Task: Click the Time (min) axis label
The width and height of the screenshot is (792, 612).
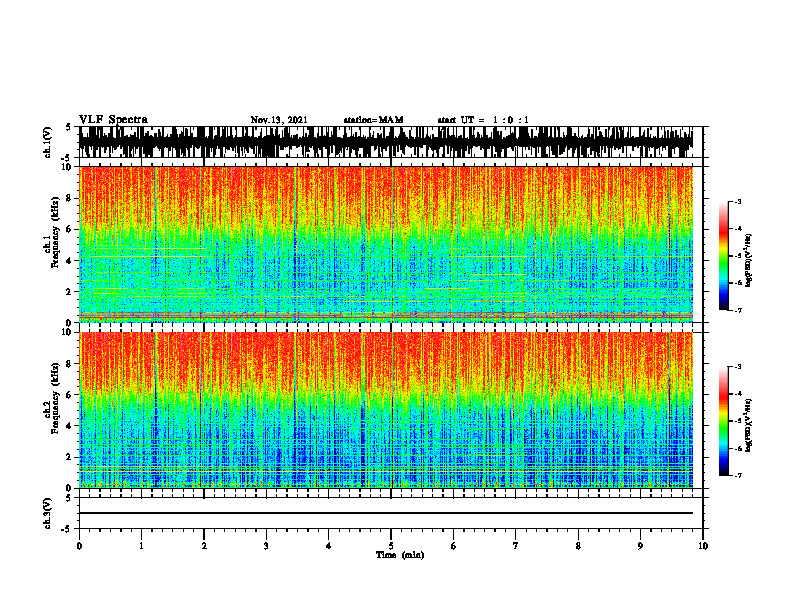Action: [x=400, y=555]
